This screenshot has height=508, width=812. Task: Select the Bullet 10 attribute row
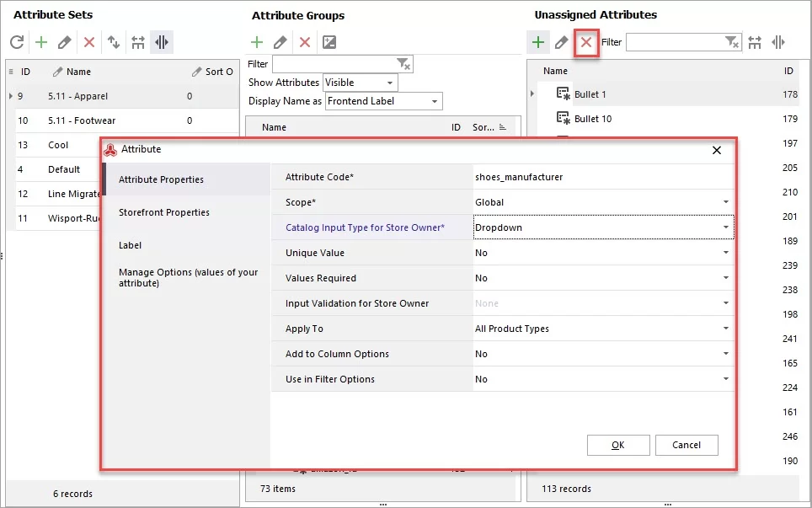[x=668, y=119]
